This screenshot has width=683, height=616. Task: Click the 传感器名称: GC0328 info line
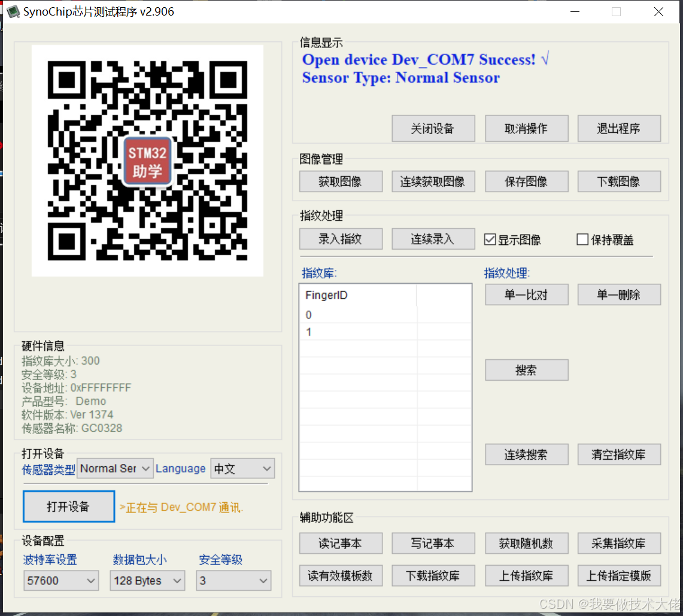pos(72,428)
